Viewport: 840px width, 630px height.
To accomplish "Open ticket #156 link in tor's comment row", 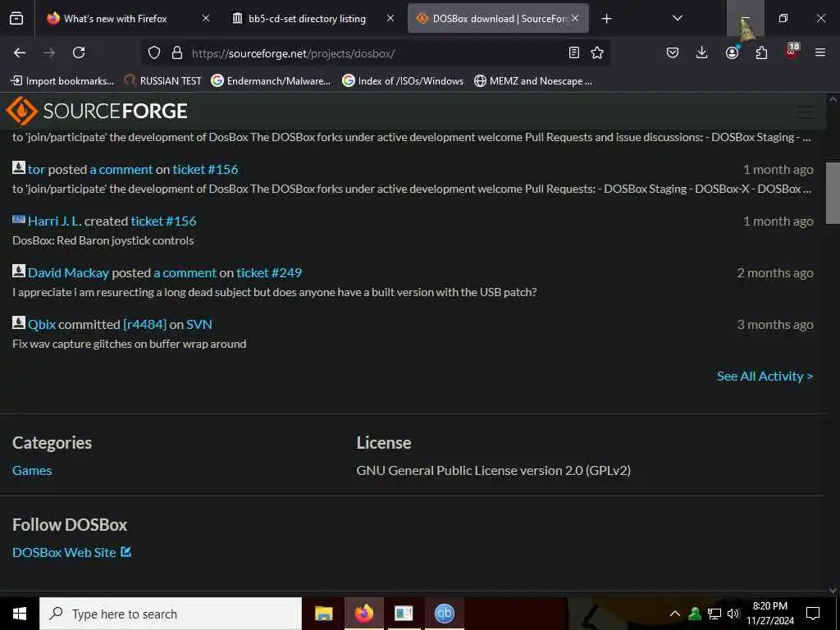I will pyautogui.click(x=205, y=169).
